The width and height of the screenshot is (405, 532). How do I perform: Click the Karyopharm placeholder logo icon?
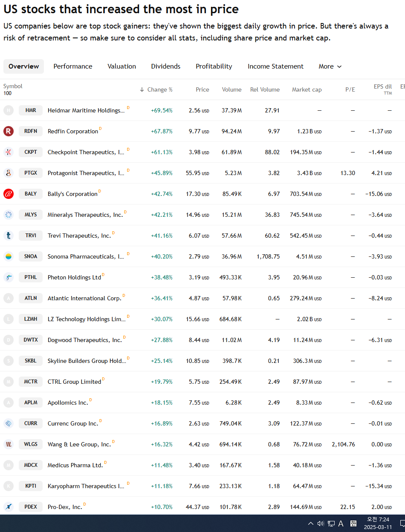pos(9,486)
